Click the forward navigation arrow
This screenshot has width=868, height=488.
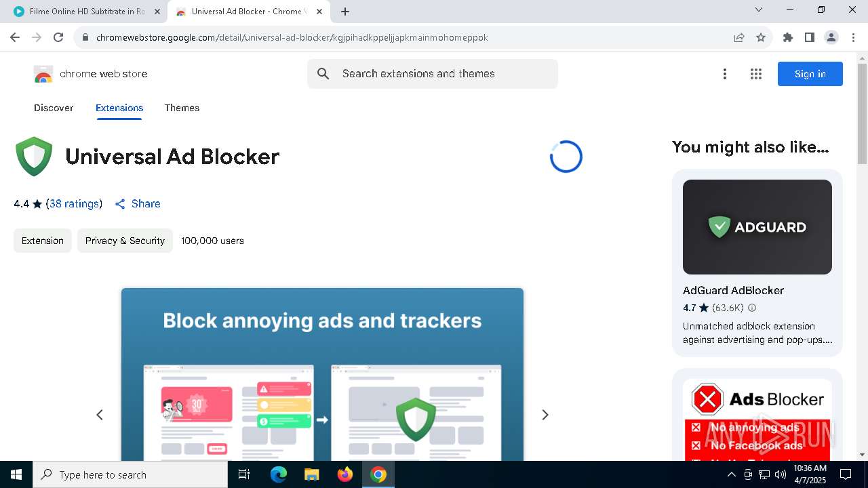(x=37, y=37)
